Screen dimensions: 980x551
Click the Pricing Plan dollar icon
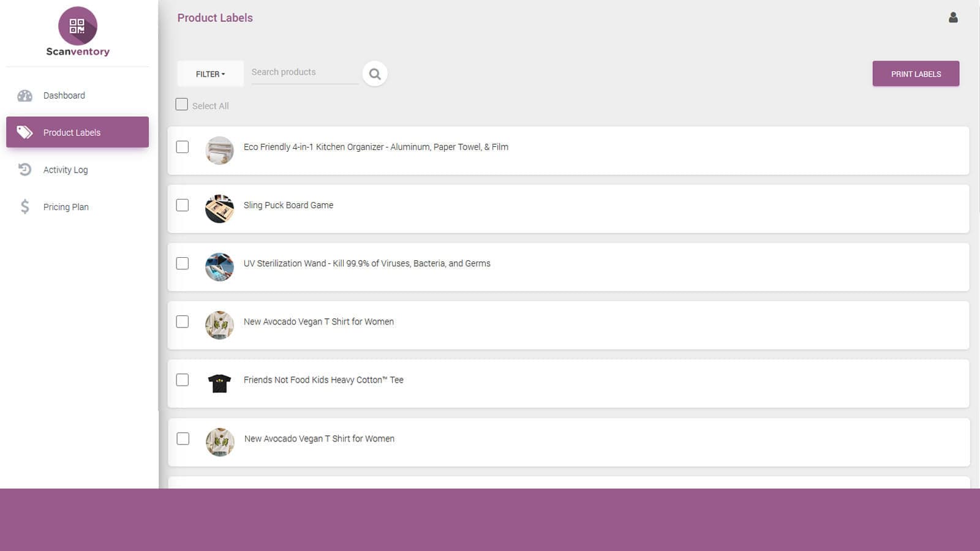(24, 207)
